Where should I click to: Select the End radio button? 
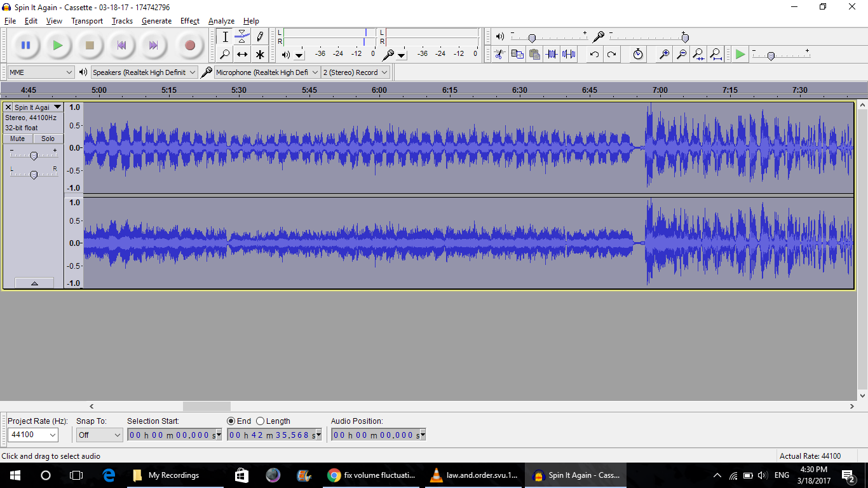pos(231,421)
